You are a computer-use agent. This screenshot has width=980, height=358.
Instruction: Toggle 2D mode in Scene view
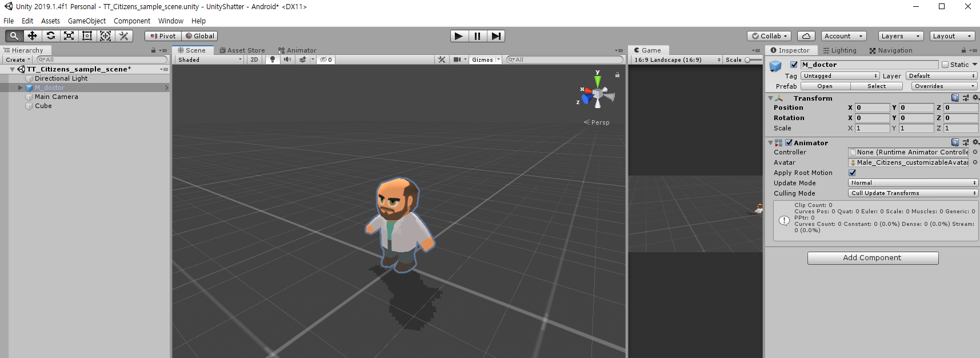click(254, 59)
